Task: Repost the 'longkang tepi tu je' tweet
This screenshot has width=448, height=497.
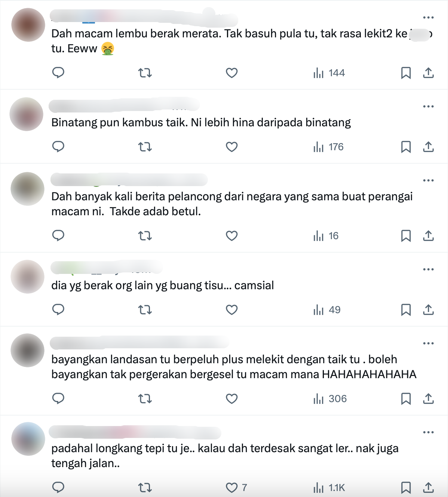Action: coord(145,488)
